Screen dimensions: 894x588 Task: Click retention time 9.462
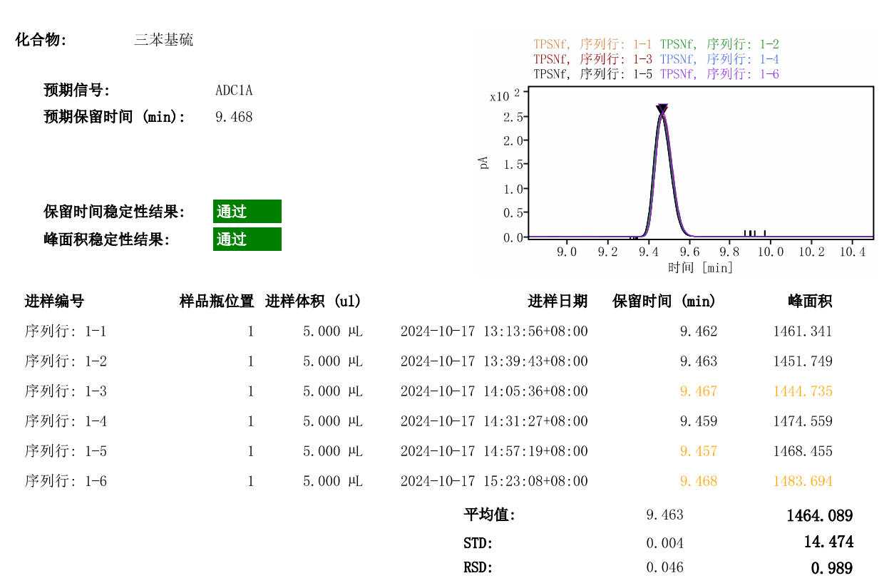[699, 331]
